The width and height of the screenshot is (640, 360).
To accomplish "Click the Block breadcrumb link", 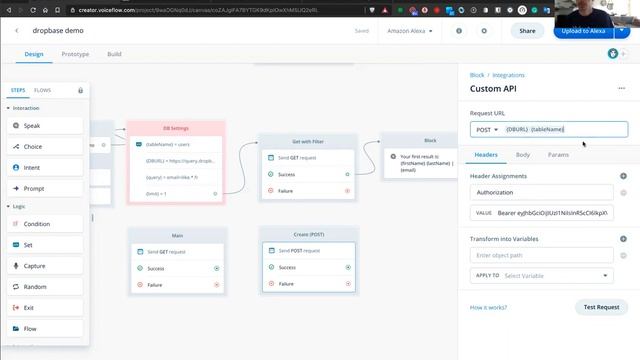I will [477, 75].
